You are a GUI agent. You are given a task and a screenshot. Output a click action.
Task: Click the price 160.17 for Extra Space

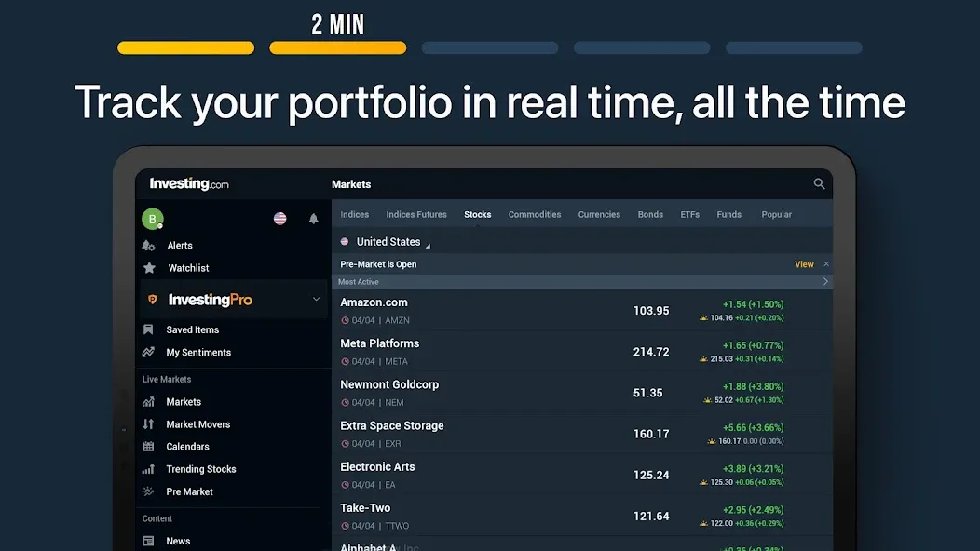(650, 434)
